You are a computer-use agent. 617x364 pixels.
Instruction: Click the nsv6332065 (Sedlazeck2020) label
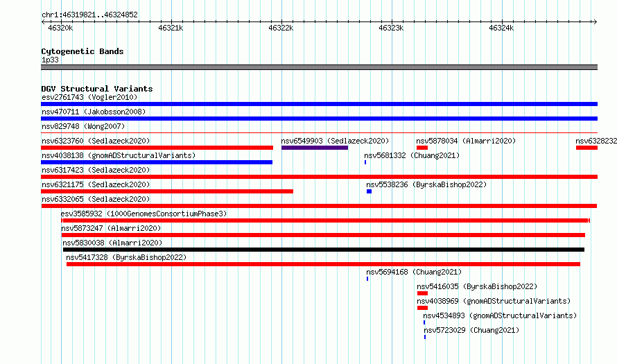click(x=96, y=199)
